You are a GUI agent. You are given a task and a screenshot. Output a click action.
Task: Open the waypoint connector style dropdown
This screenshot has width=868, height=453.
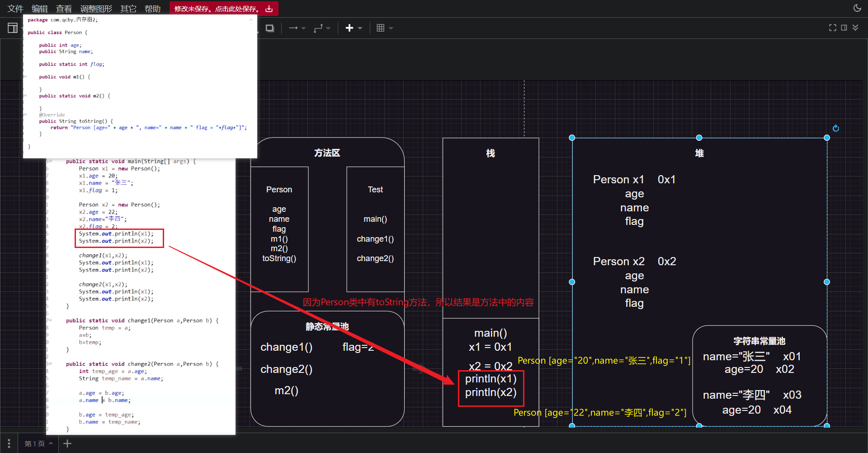point(322,28)
